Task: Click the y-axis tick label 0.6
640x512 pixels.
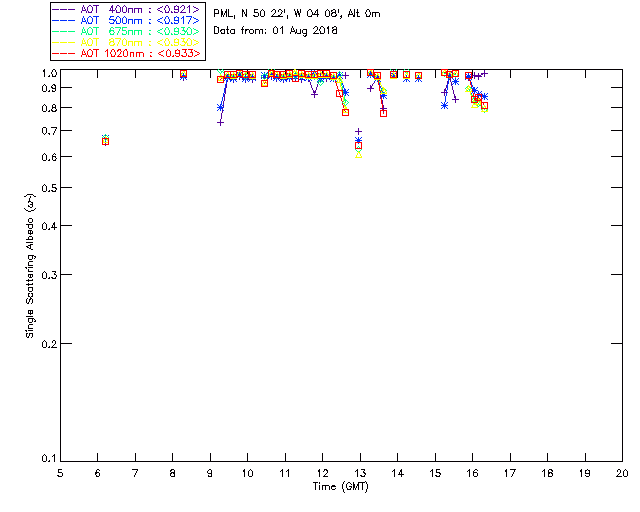Action: pos(49,157)
